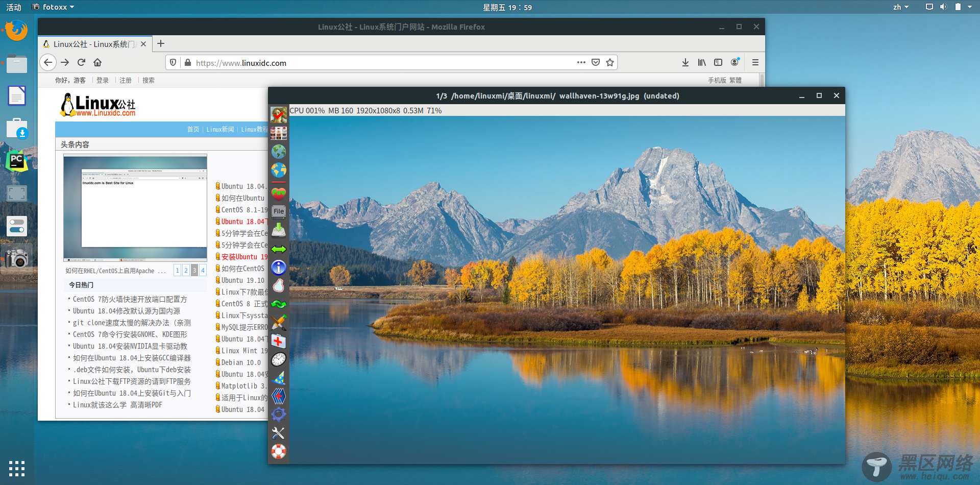Click Firefox back arrow button
This screenshot has width=980, height=485.
tap(48, 62)
